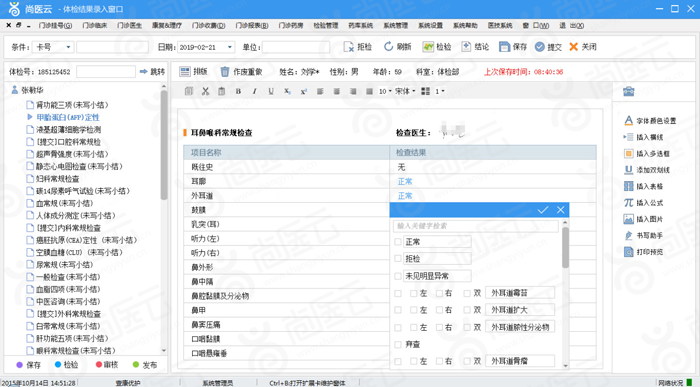700x387 pixels.
Task: Check 双 for 外耳道脓性分泌物
Action: tap(467, 328)
